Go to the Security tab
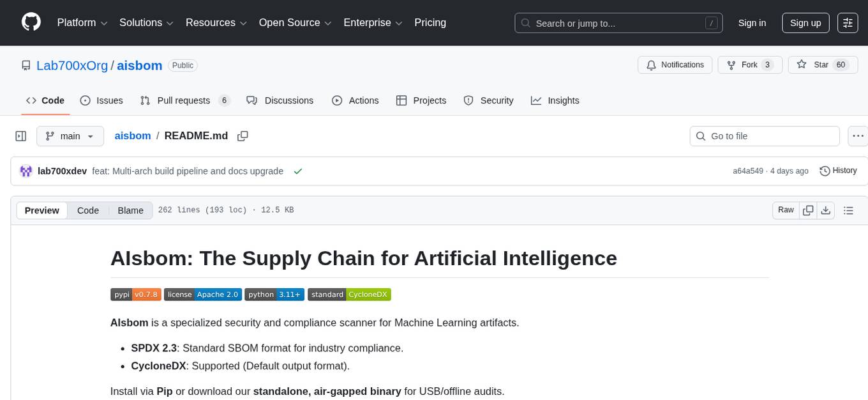Viewport: 868px width, 400px height. point(488,100)
